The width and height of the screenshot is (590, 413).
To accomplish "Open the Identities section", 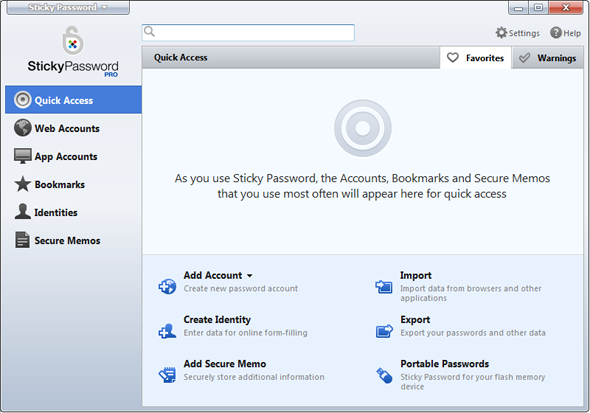I will tap(73, 212).
